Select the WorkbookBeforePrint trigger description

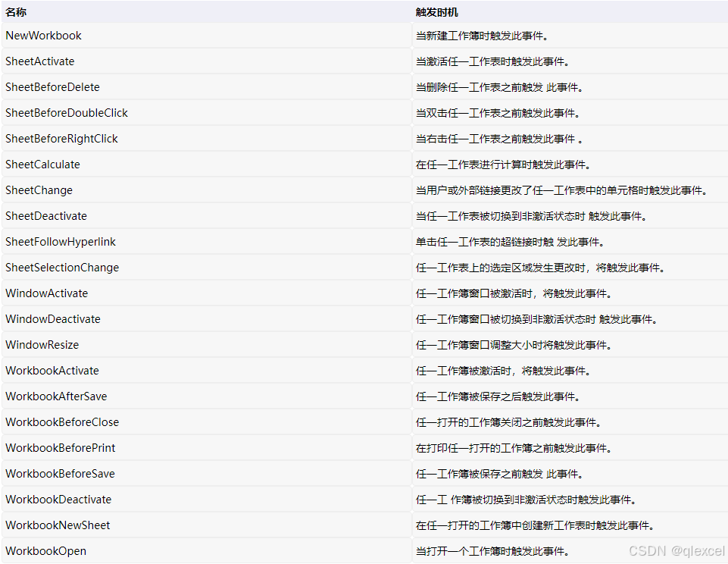tap(514, 448)
